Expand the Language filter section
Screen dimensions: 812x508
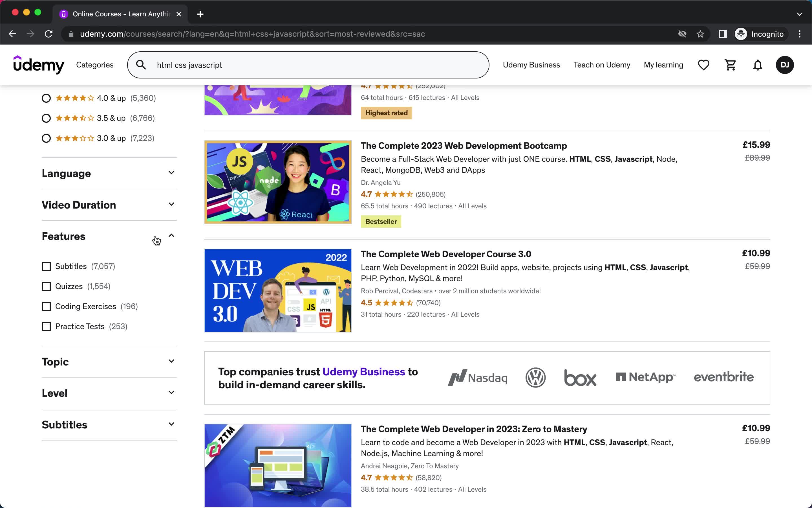click(109, 173)
